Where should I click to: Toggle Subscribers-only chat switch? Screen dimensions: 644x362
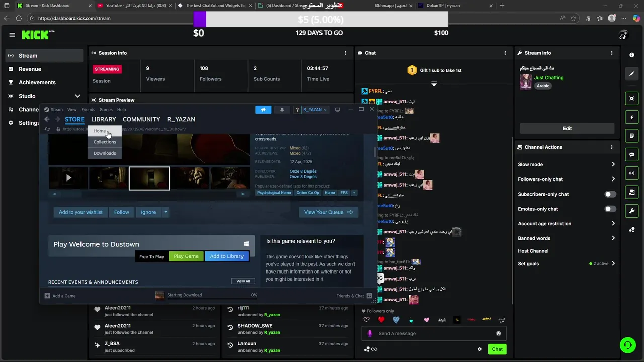[x=610, y=194]
